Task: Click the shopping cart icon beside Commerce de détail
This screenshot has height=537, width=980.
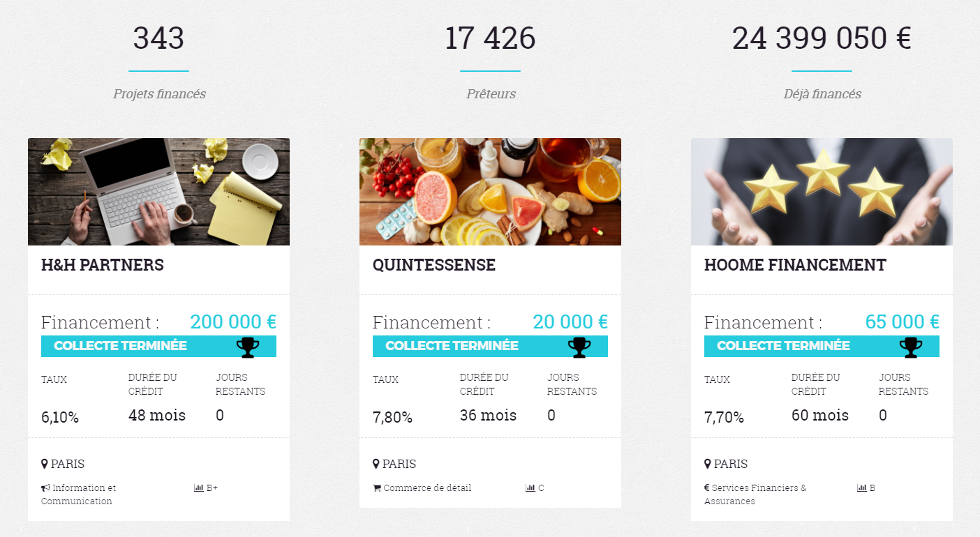Action: point(377,488)
